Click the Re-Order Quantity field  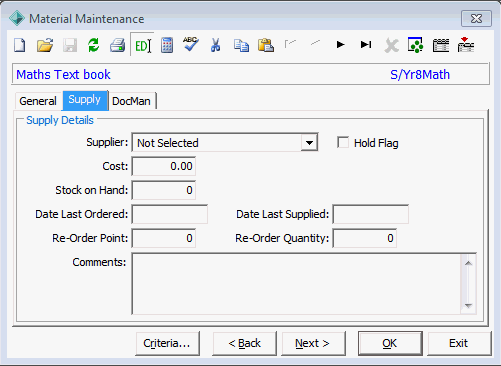(x=365, y=238)
